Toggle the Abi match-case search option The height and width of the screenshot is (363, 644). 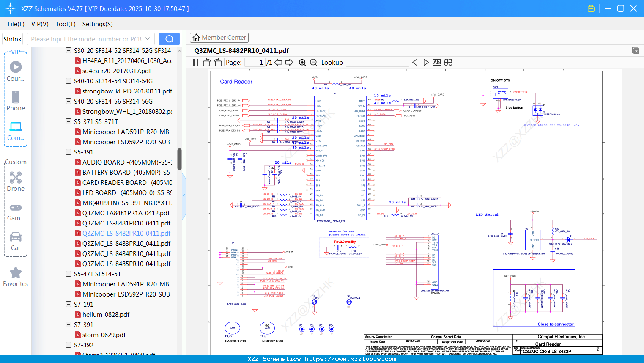(x=437, y=63)
